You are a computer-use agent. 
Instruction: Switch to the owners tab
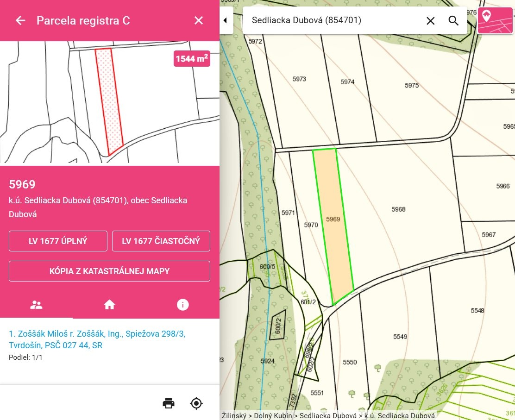[36, 305]
